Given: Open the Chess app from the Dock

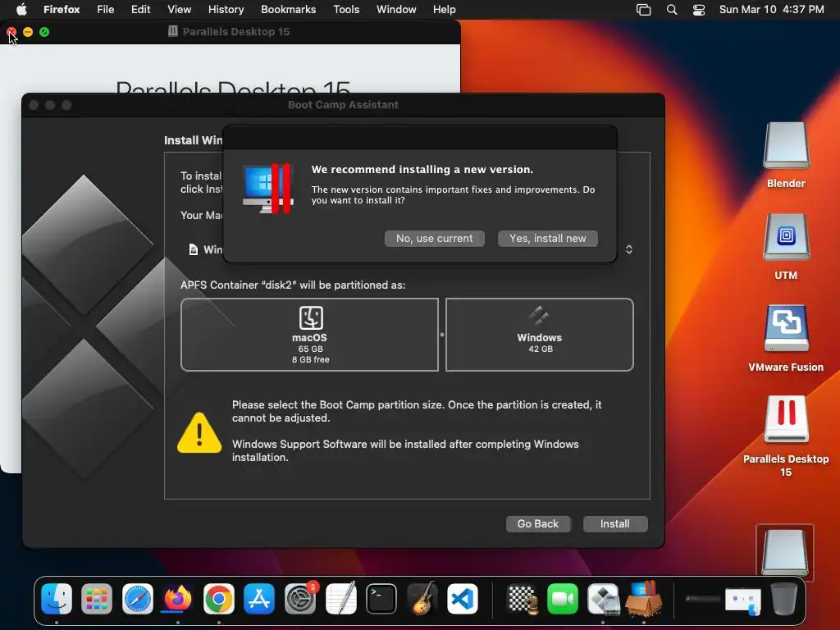Looking at the screenshot, I should pyautogui.click(x=523, y=598).
